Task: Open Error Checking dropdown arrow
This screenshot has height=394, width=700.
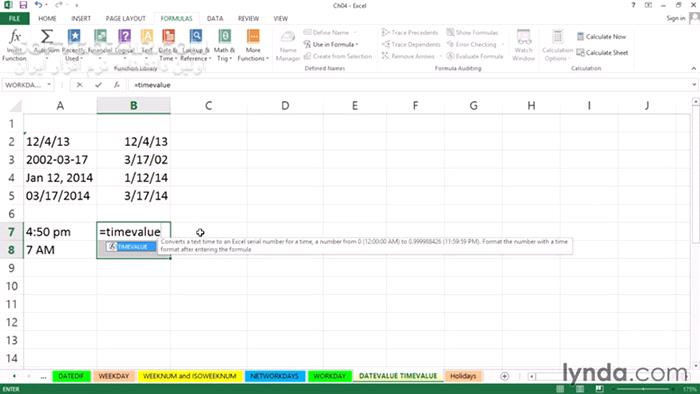Action: (x=503, y=44)
